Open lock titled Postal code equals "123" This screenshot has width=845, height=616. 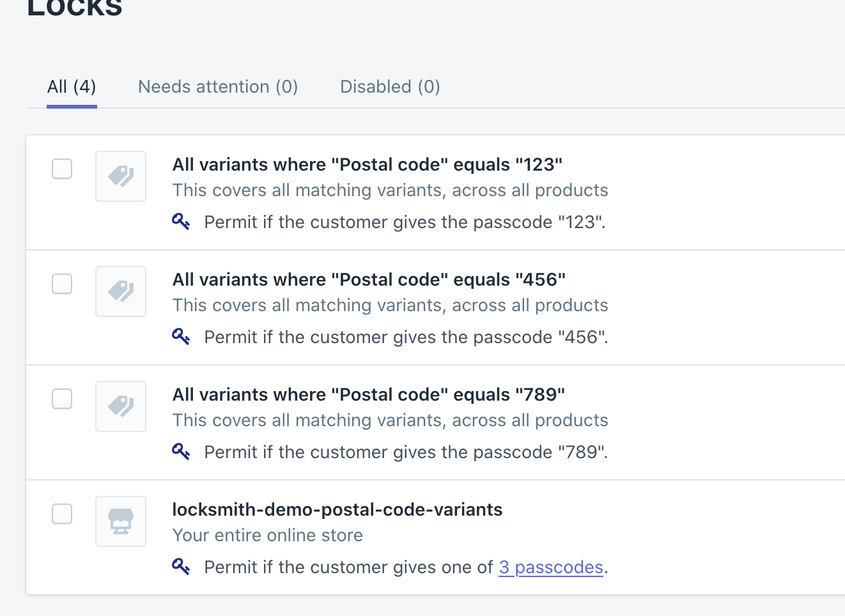tap(368, 165)
